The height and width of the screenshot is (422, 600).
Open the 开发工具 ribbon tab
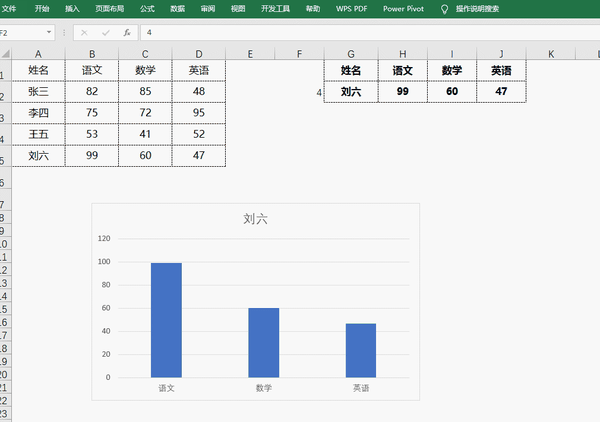coord(275,8)
